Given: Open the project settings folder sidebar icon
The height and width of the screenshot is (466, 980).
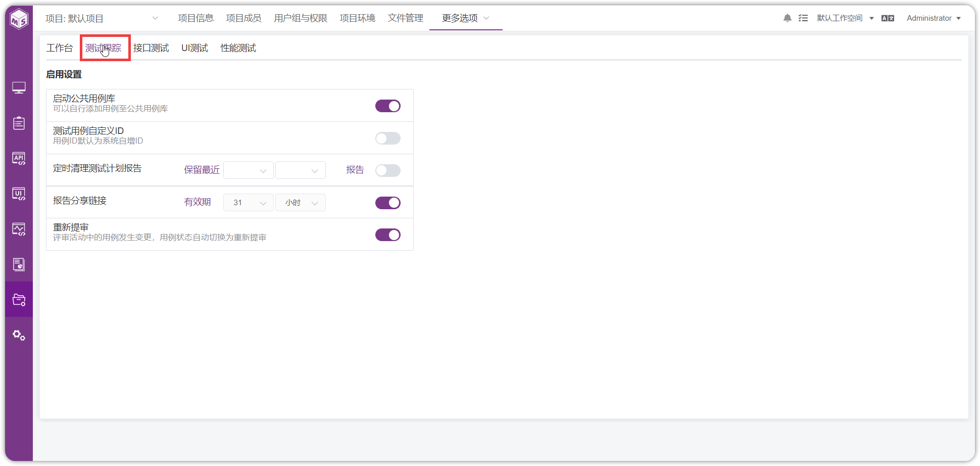Looking at the screenshot, I should 19,300.
